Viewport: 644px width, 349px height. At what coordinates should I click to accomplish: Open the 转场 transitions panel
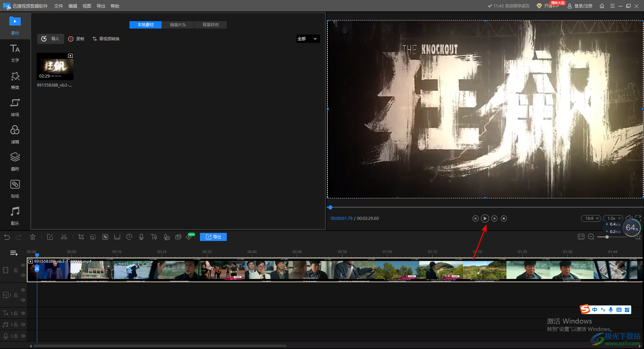[x=15, y=107]
